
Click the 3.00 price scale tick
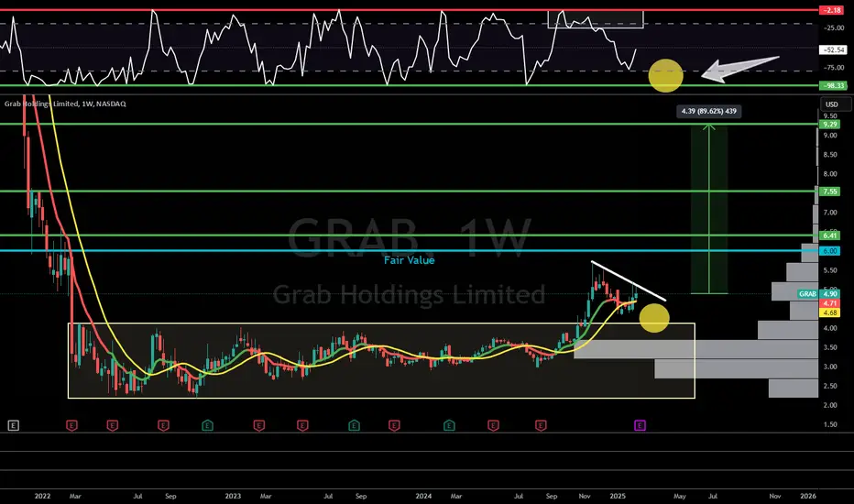tap(830, 367)
